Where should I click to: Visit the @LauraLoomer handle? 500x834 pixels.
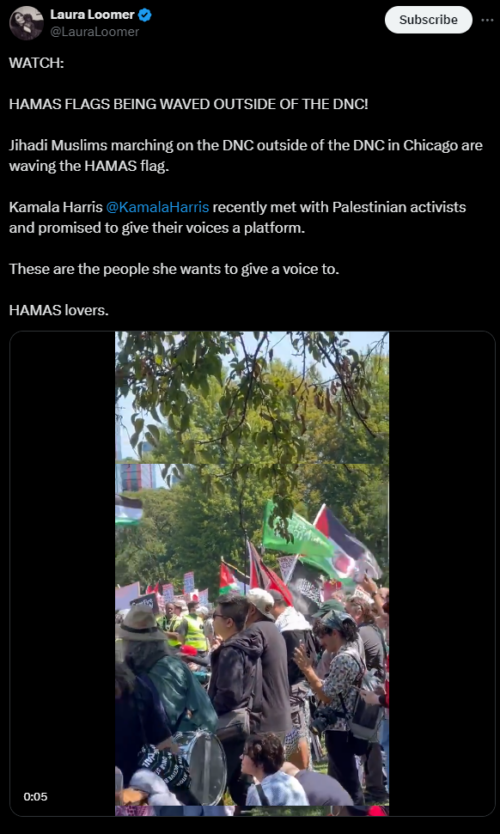[x=95, y=32]
